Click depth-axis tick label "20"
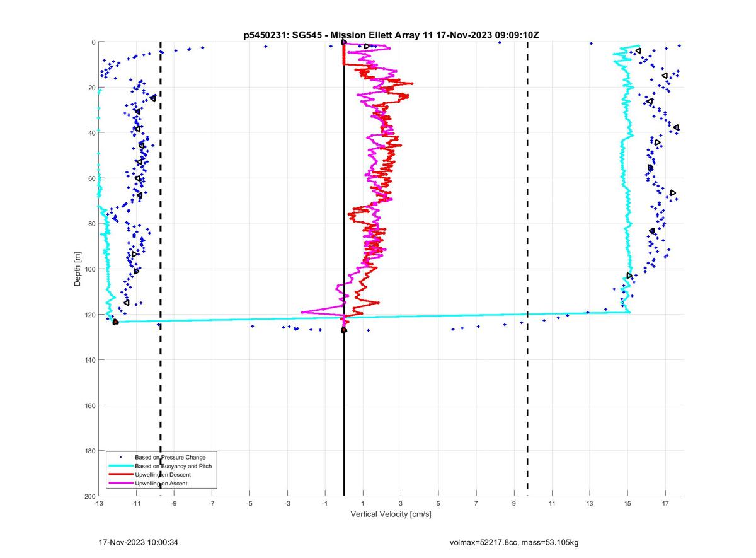This screenshot has height=558, width=756. click(91, 88)
